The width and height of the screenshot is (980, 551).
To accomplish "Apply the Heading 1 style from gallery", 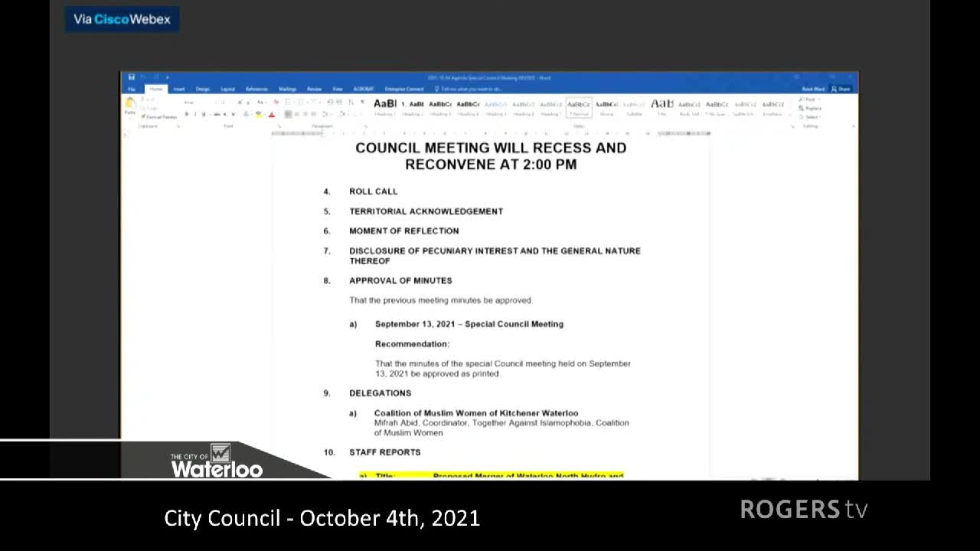I will 385,106.
